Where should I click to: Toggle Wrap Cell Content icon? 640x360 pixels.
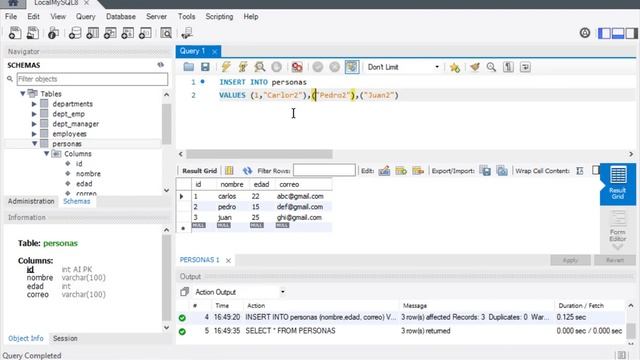point(580,171)
